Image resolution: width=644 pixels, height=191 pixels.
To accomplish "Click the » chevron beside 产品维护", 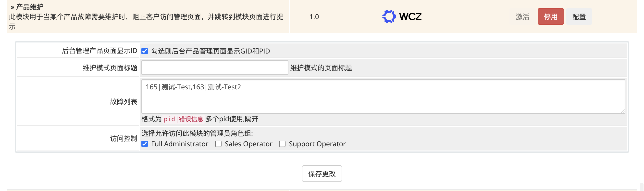I will tap(12, 7).
